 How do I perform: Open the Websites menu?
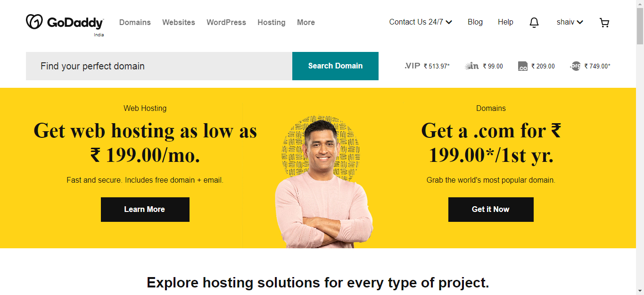tap(179, 22)
